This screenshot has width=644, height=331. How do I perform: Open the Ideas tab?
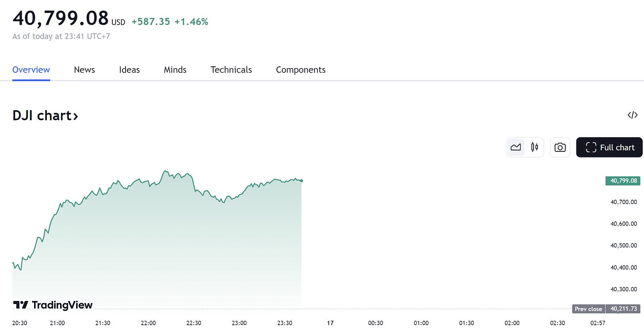pyautogui.click(x=129, y=70)
